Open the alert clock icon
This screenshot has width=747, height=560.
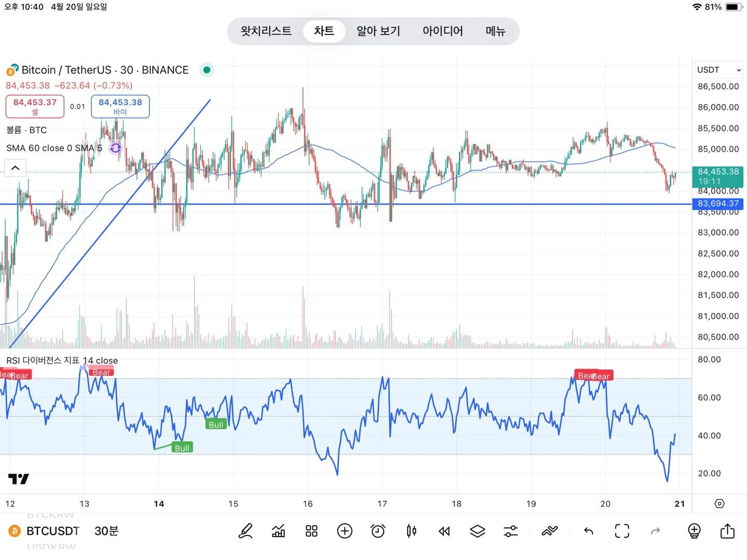(x=378, y=531)
